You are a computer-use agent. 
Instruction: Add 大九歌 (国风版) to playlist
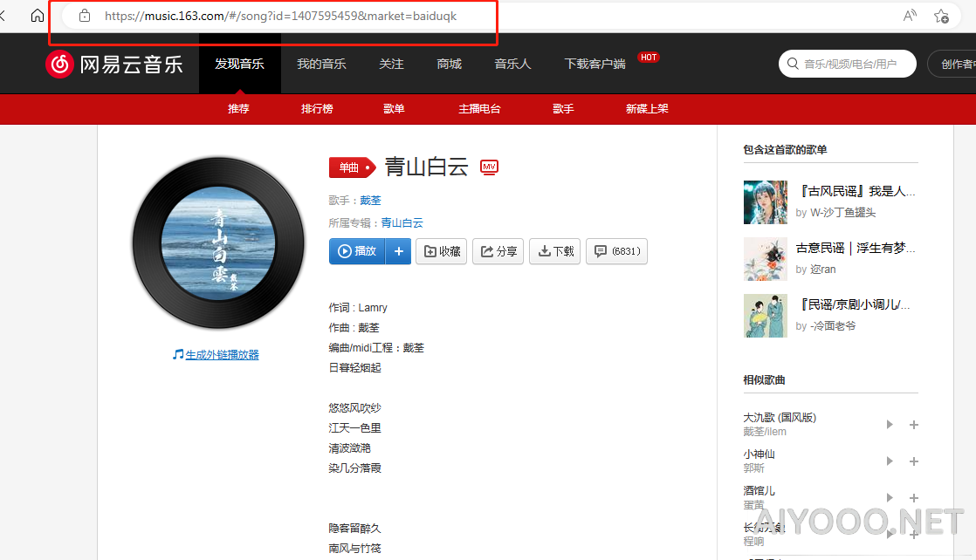pyautogui.click(x=914, y=424)
